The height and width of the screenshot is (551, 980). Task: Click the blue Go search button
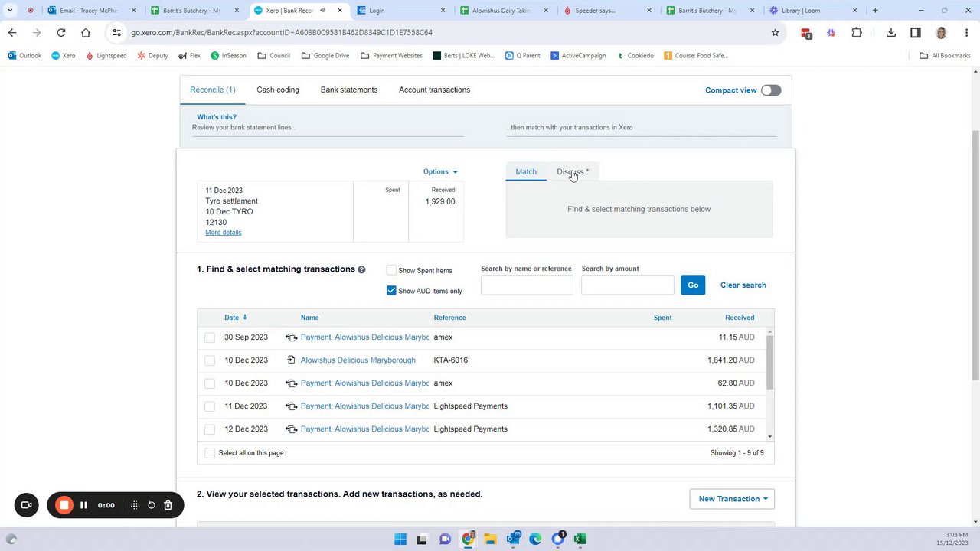(x=693, y=285)
